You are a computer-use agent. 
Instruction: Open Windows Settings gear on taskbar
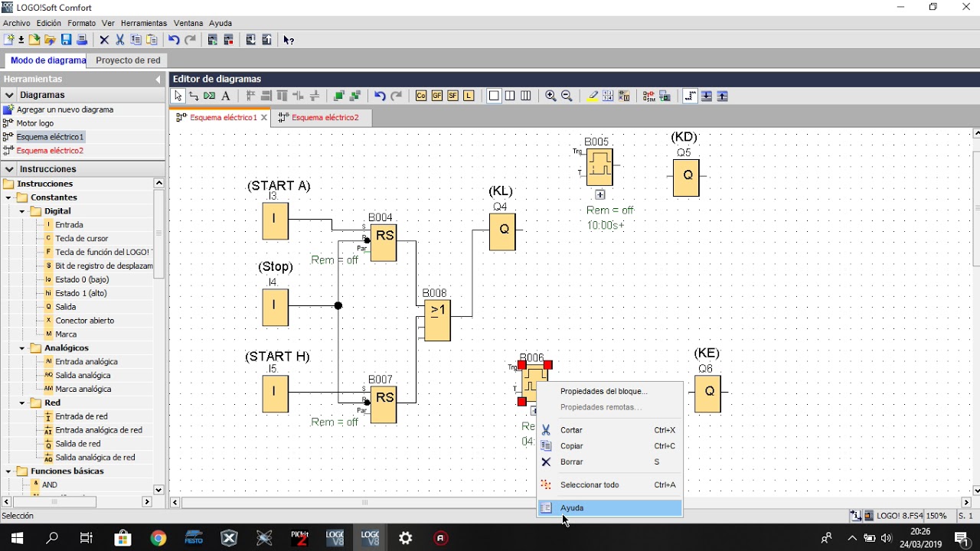click(x=406, y=538)
